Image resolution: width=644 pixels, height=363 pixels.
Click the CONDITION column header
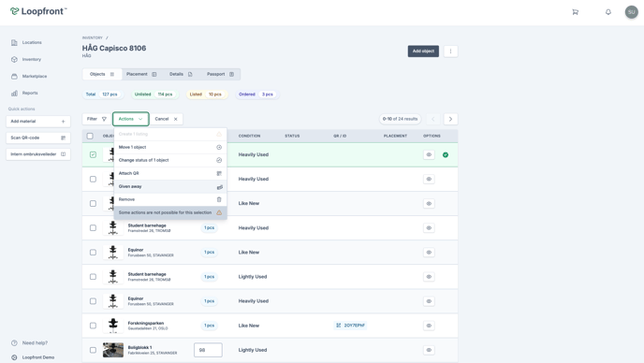tap(249, 136)
